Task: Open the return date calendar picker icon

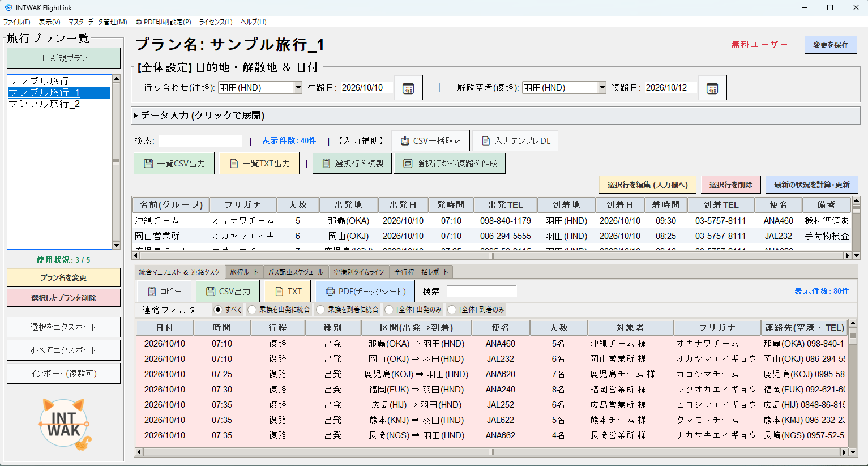Action: (x=712, y=88)
